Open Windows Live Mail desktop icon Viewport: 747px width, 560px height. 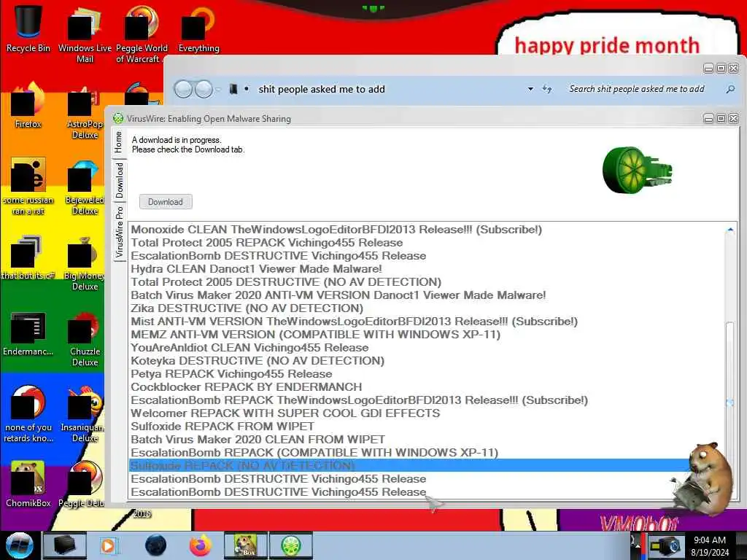(85, 34)
